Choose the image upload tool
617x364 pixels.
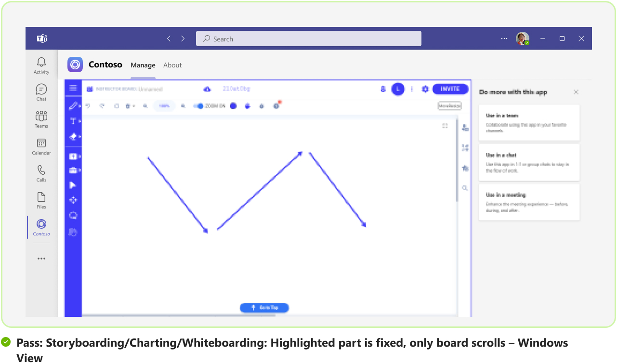click(73, 156)
